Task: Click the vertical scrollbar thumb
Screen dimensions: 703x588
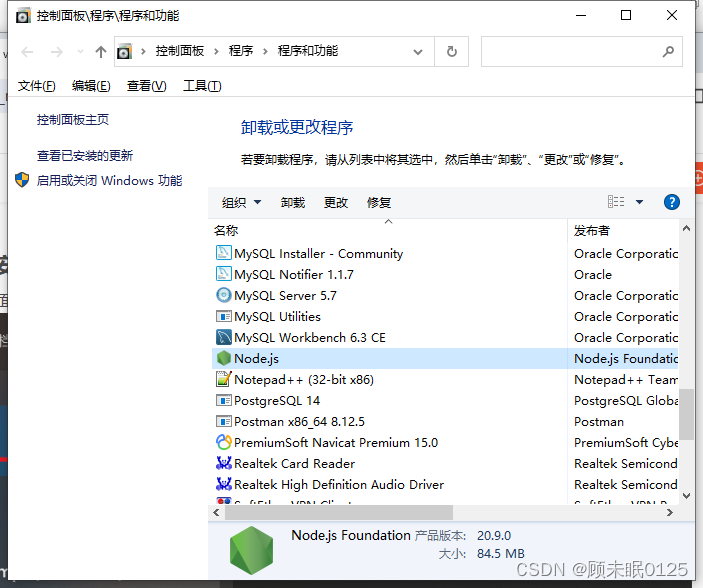Action: [x=686, y=414]
